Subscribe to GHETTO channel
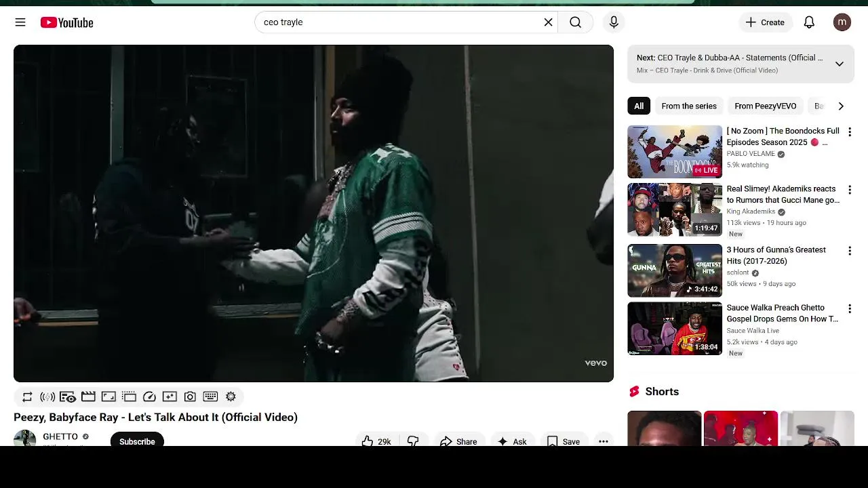 [x=137, y=441]
